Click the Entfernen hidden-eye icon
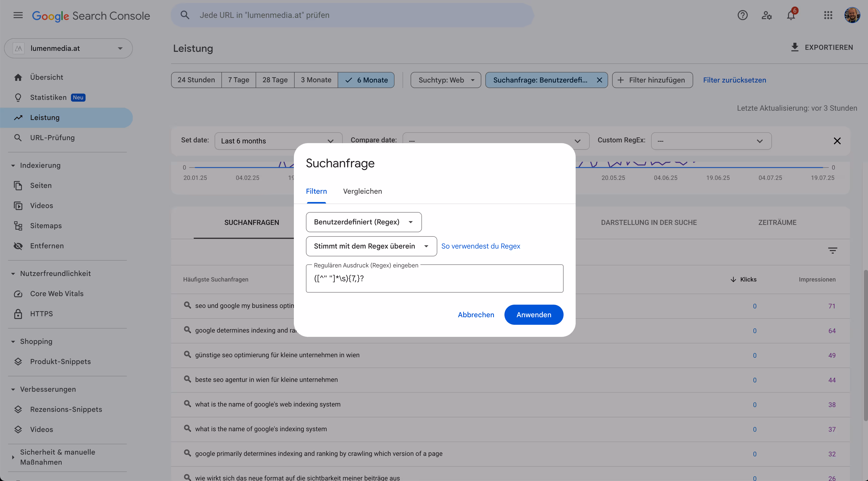This screenshot has height=481, width=868. (x=18, y=246)
